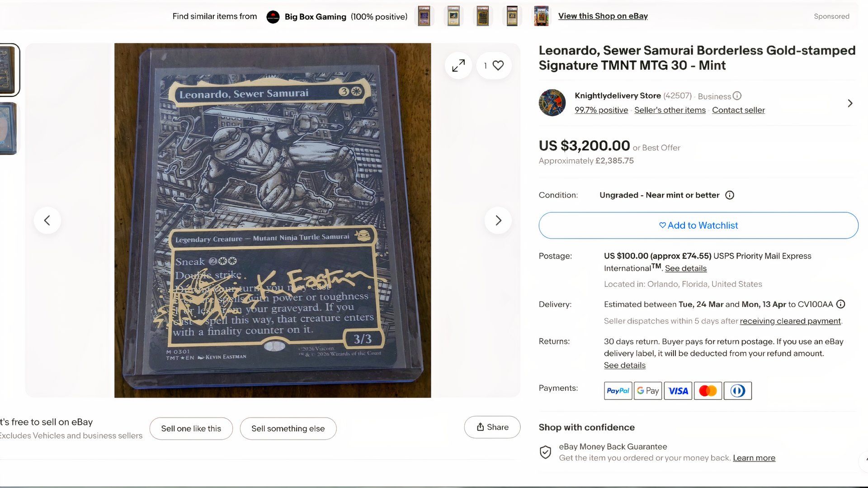Open the condition info icon
This screenshot has height=488, width=868.
click(730, 195)
